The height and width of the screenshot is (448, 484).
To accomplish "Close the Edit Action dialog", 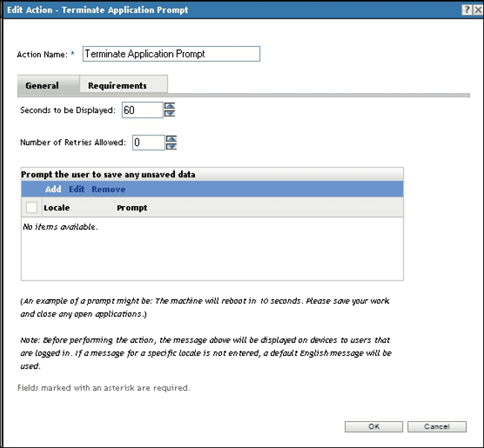I will [478, 10].
